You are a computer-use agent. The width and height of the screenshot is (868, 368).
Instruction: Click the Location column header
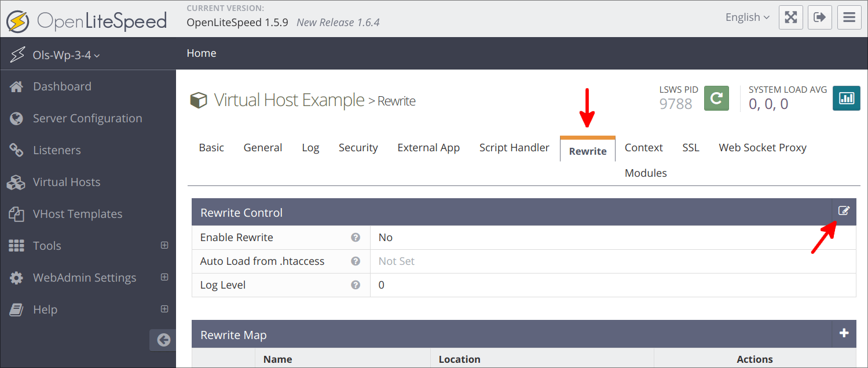point(460,359)
